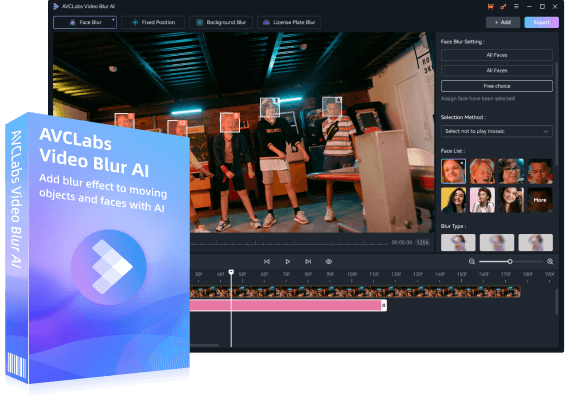Click the Selection Method dropdown chevron arrow
The image size is (580, 400).
point(545,131)
